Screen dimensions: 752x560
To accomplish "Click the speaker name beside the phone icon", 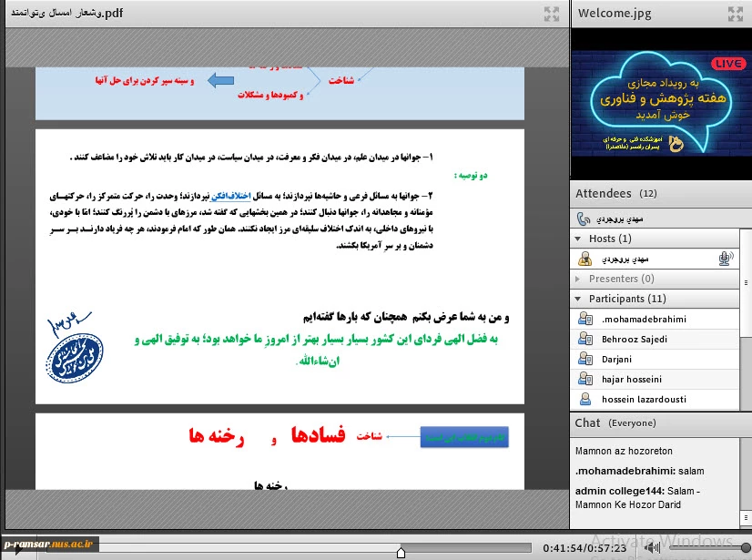I will [620, 219].
